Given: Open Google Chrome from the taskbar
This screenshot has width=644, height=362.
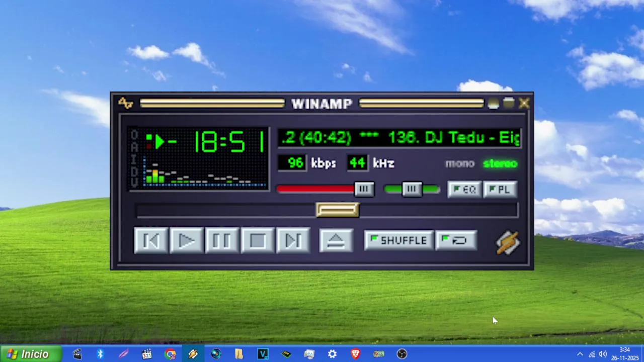Looking at the screenshot, I should click(x=170, y=354).
